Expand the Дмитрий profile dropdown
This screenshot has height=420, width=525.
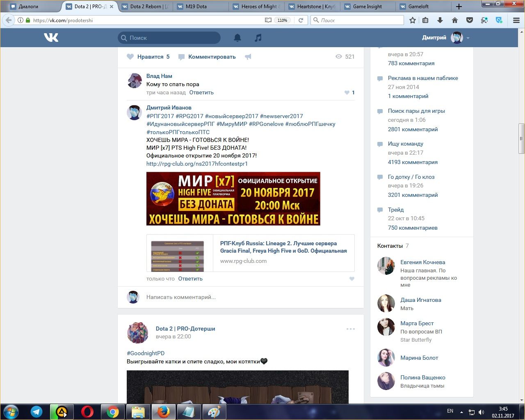tap(468, 38)
